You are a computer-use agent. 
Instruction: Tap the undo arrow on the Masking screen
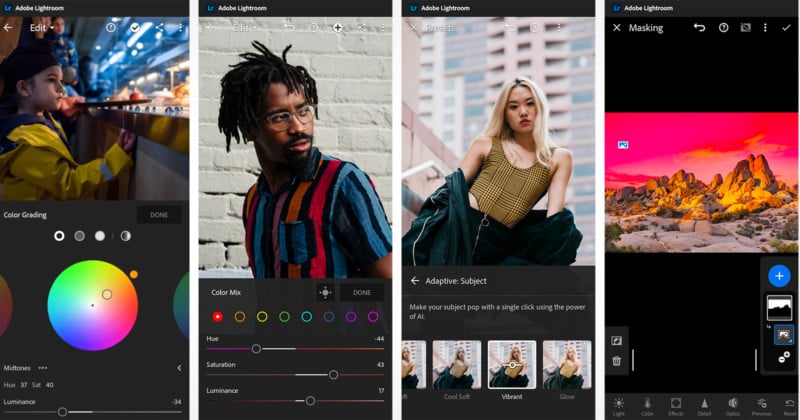pyautogui.click(x=699, y=28)
